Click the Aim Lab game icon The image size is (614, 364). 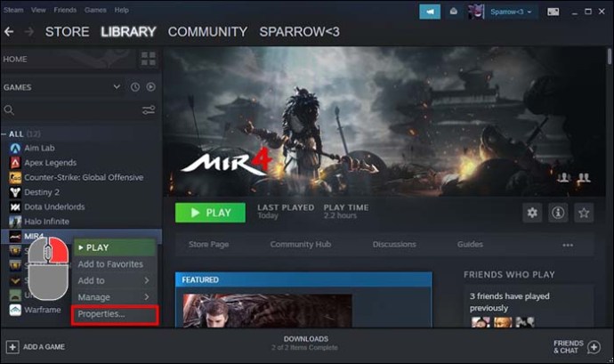tap(15, 148)
